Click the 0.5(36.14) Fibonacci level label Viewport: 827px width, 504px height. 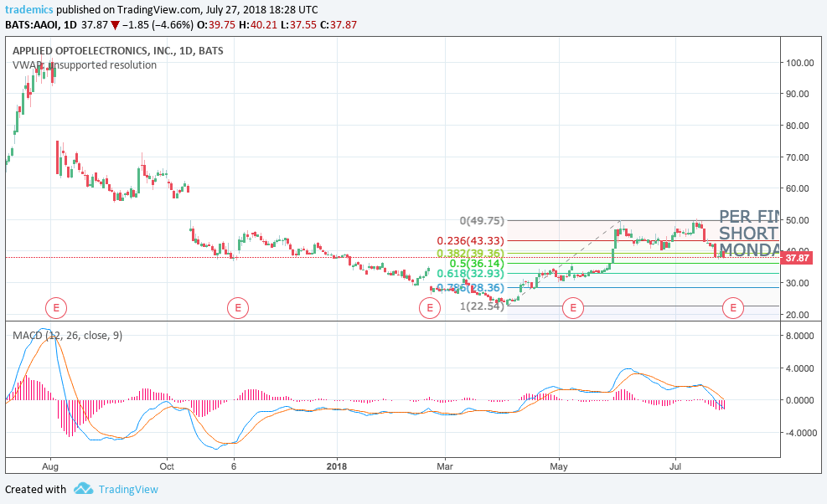(477, 263)
